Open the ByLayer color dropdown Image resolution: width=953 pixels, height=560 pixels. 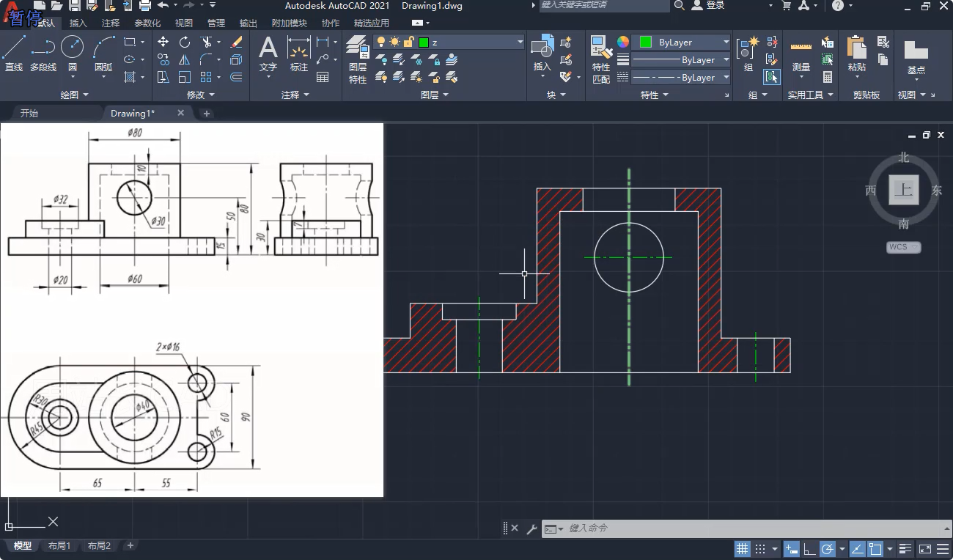tap(726, 43)
